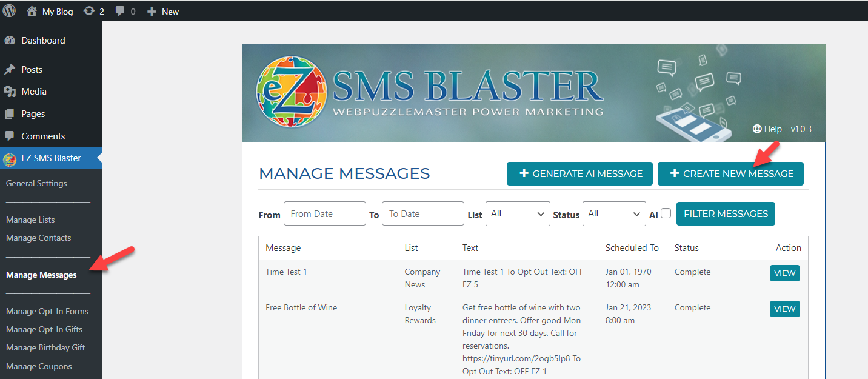Viewport: 868px width, 379px height.
Task: Click the Jan 21, 2023 scheduled date
Action: [629, 314]
